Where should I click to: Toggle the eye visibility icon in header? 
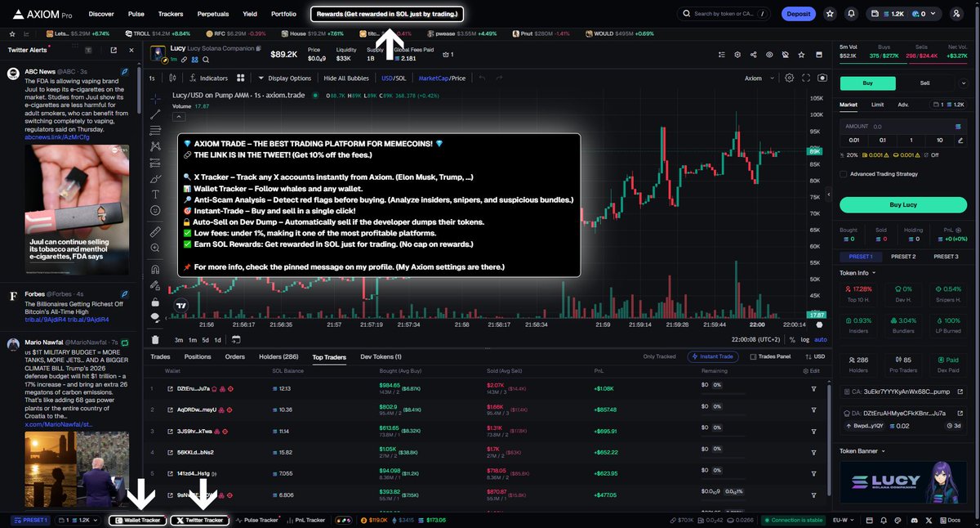[768, 55]
